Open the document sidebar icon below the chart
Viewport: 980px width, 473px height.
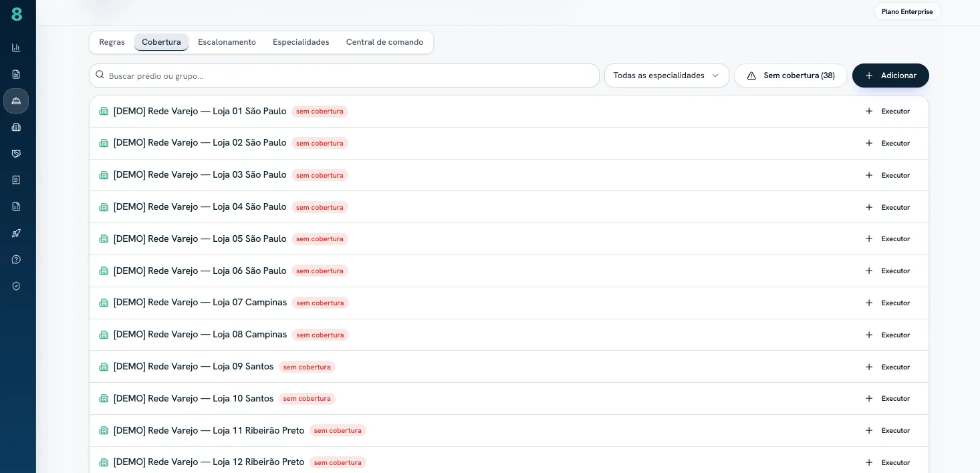[x=16, y=74]
